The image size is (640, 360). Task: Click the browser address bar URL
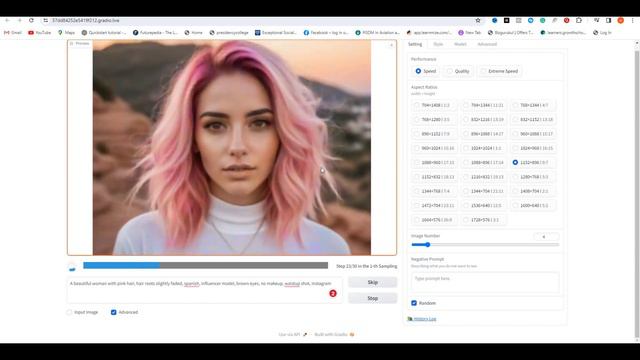86,20
